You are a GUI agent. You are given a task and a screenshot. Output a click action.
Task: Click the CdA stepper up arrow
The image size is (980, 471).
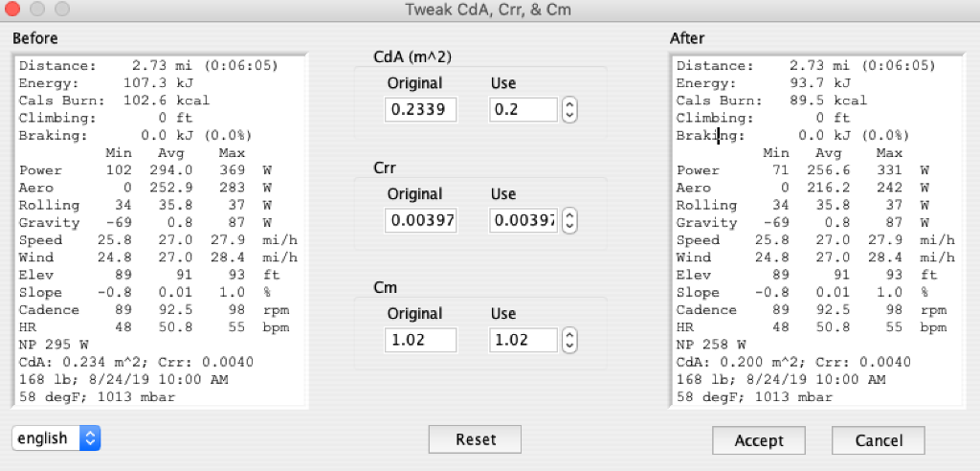(568, 105)
